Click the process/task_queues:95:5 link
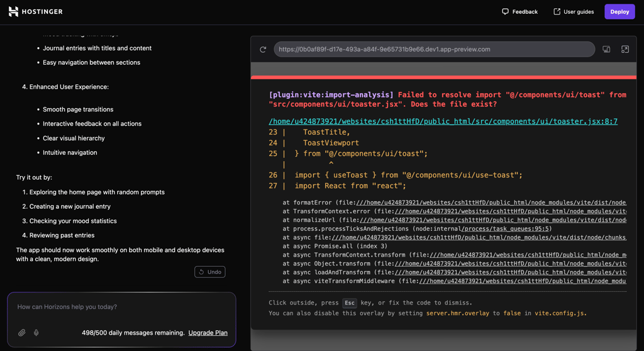Image resolution: width=644 pixels, height=351 pixels. tap(505, 228)
